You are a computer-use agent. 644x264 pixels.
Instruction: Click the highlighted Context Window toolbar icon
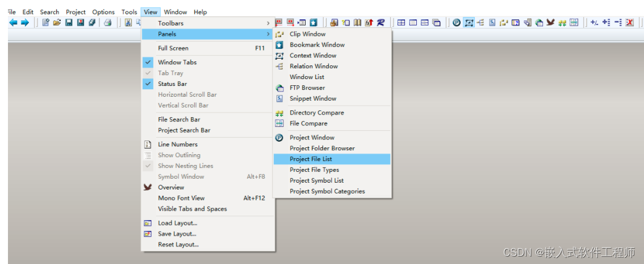click(469, 23)
